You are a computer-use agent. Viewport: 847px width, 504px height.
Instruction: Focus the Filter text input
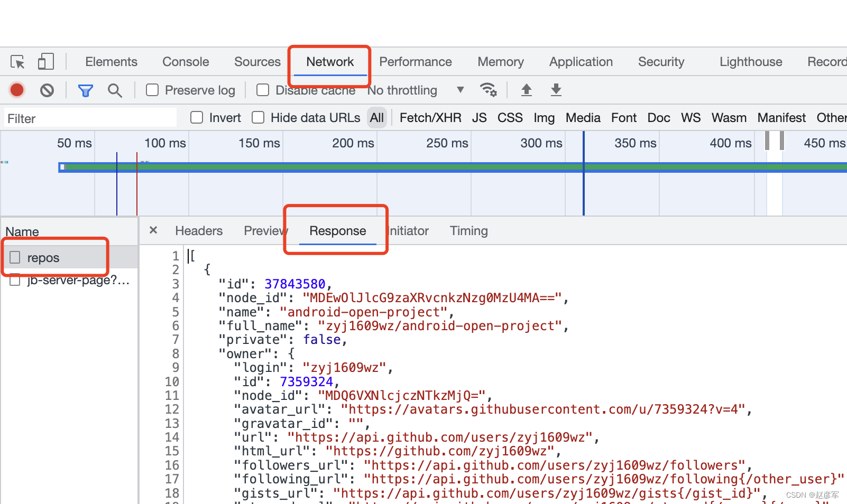(x=90, y=118)
